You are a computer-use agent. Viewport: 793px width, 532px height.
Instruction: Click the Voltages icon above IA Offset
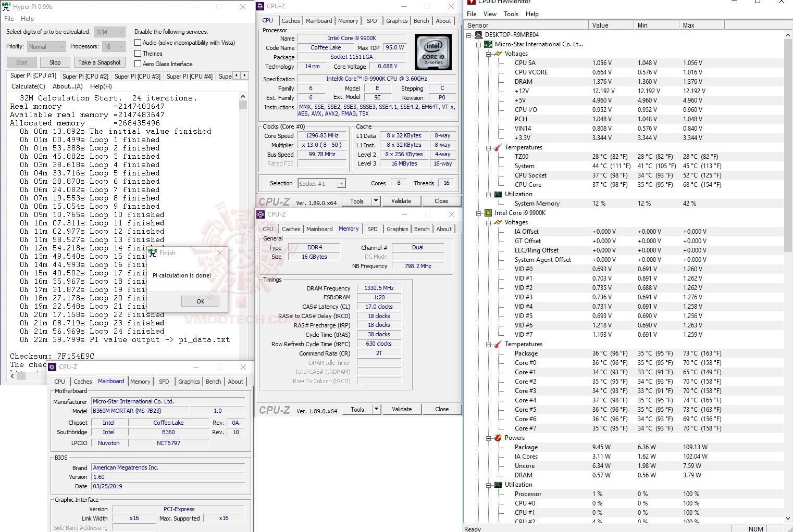[498, 222]
